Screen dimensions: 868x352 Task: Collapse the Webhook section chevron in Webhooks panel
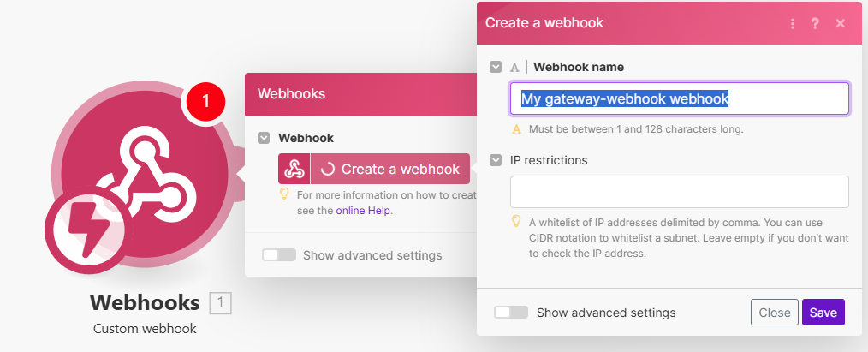coord(264,138)
